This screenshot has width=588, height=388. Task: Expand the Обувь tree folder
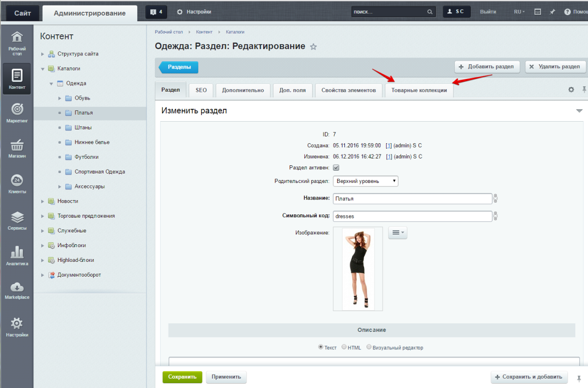tap(60, 98)
